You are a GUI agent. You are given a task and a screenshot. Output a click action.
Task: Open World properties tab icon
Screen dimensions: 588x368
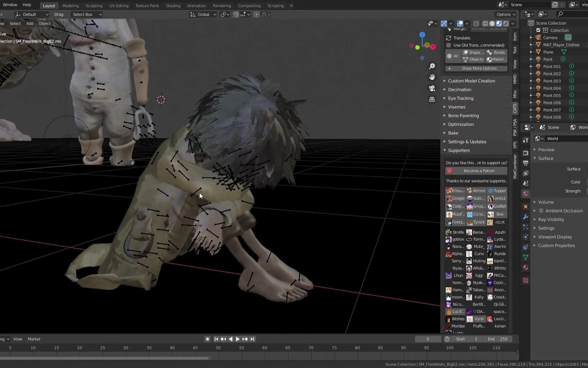[x=526, y=194]
